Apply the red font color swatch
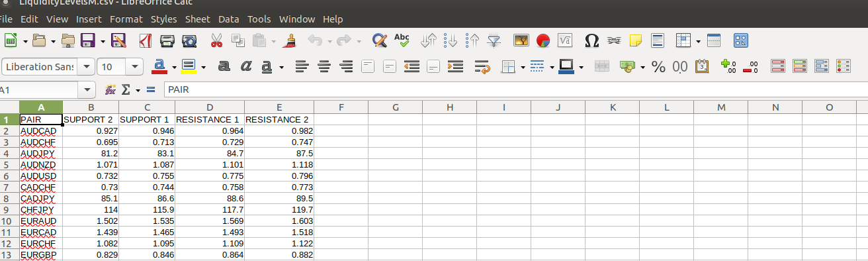Screen dimensions: 868x261 click(x=159, y=66)
